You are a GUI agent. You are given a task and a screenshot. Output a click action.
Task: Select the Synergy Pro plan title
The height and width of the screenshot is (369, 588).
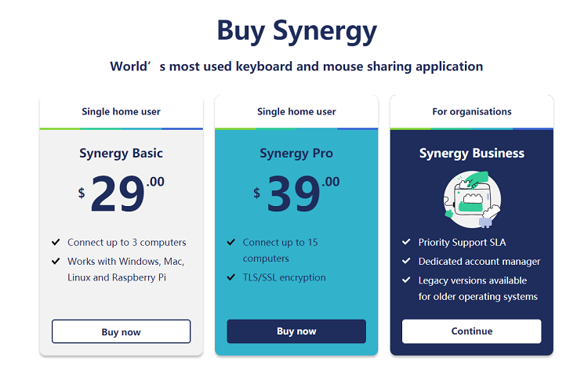(296, 154)
